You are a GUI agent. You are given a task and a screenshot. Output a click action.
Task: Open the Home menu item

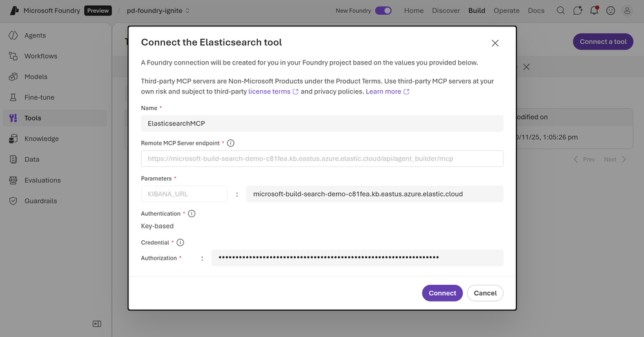(x=414, y=11)
